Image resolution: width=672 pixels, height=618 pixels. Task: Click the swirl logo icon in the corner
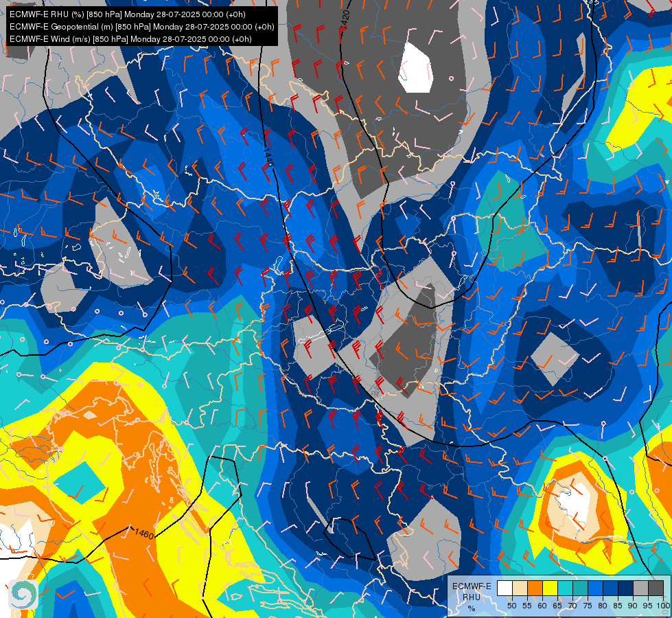tap(23, 594)
